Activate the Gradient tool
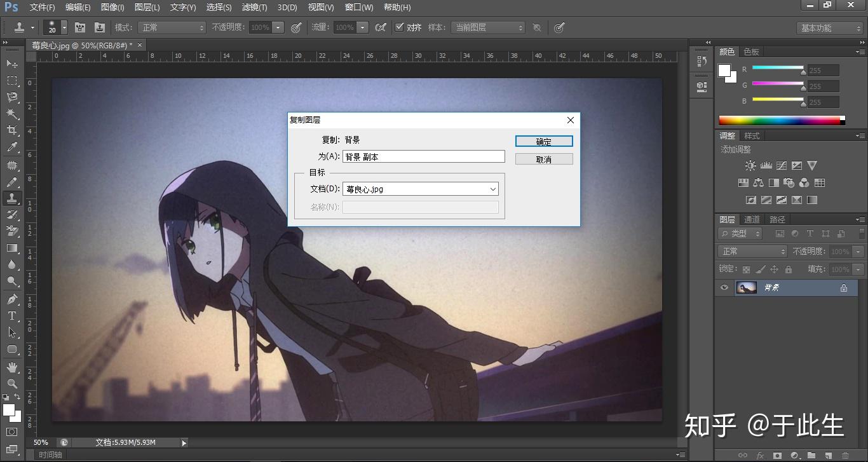 click(x=12, y=248)
